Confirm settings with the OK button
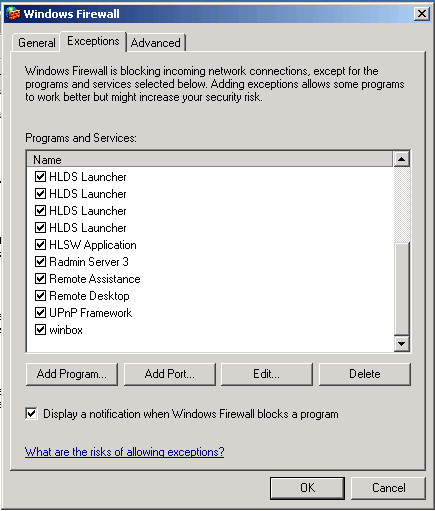The image size is (435, 511). tap(307, 488)
